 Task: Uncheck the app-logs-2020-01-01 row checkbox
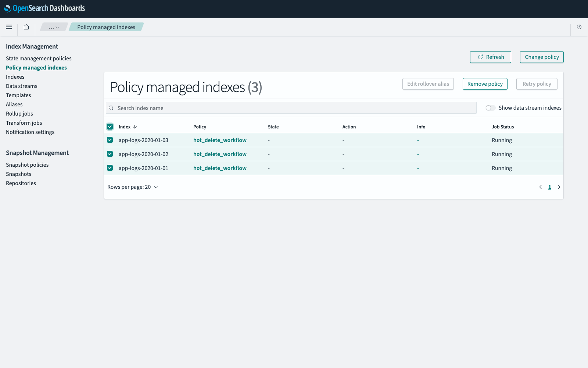click(x=110, y=168)
